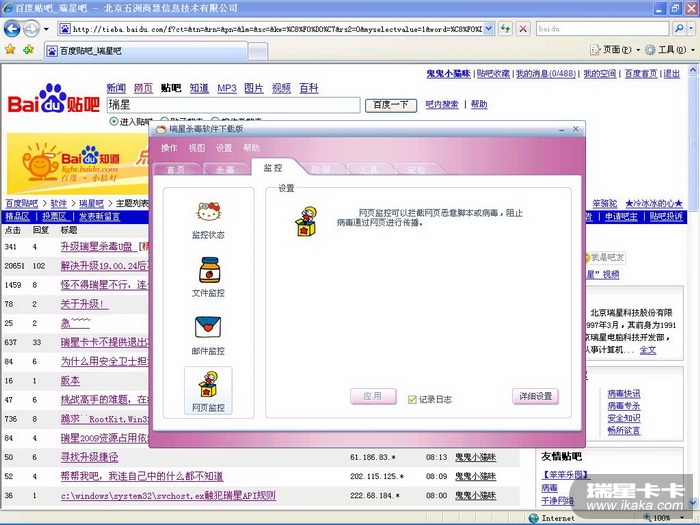
Task: Refresh the page with the green arrows icon
Action: (x=505, y=29)
